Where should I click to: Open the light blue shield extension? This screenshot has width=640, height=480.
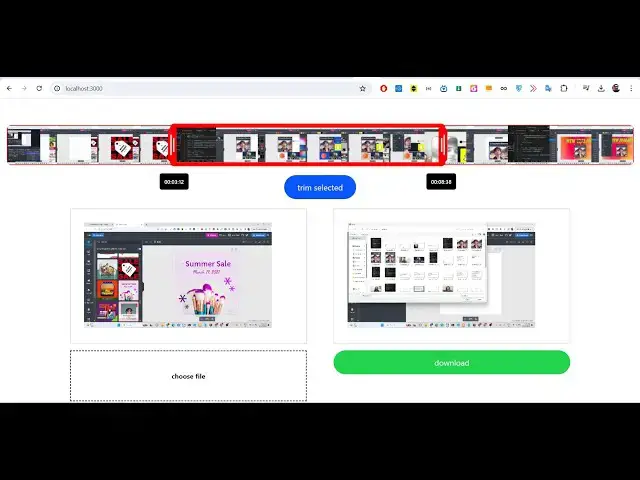pos(519,88)
